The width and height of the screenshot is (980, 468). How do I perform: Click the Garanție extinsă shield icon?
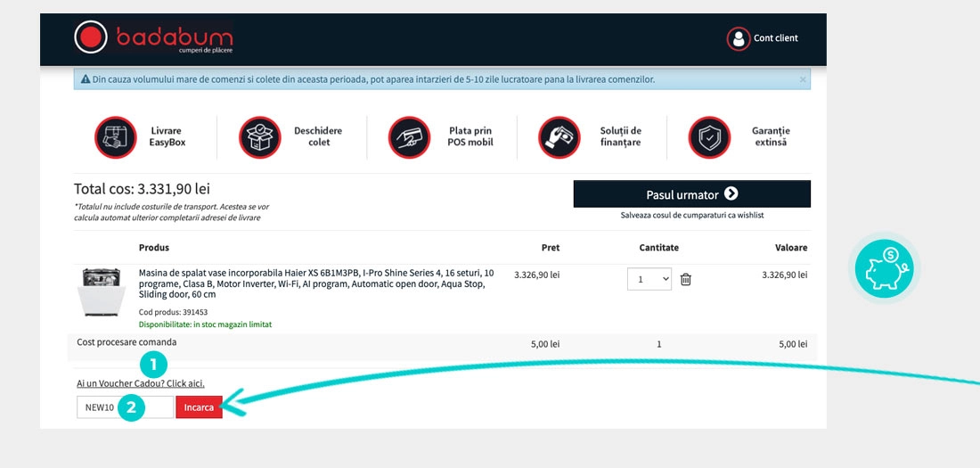pyautogui.click(x=709, y=137)
